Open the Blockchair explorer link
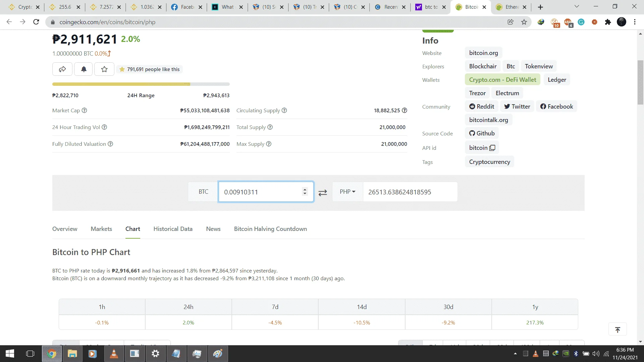Screen dimensions: 644x362 pyautogui.click(x=483, y=66)
